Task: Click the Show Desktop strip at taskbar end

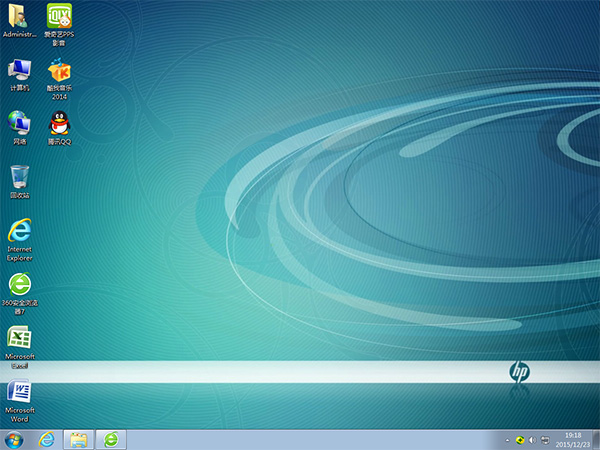Action: click(596, 440)
